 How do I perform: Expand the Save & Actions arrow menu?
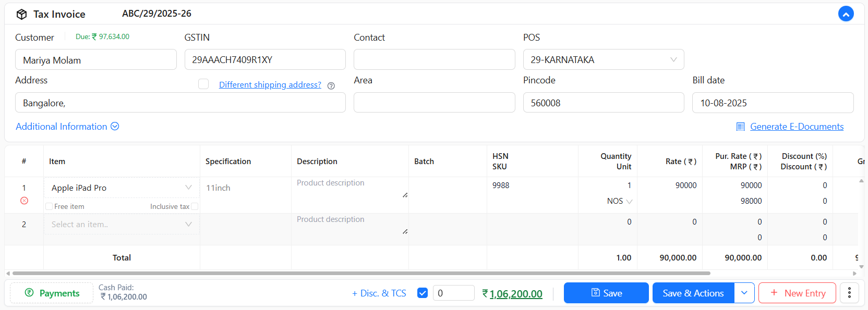pyautogui.click(x=744, y=293)
